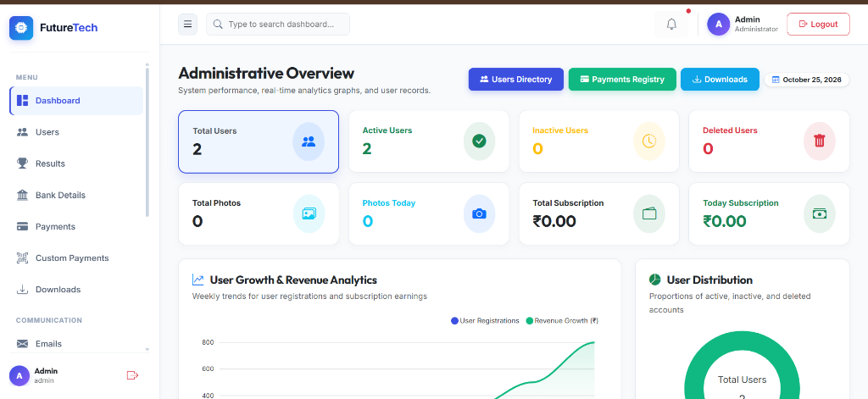The height and width of the screenshot is (399, 868).
Task: Toggle the User Registrations legend item
Action: pyautogui.click(x=485, y=320)
